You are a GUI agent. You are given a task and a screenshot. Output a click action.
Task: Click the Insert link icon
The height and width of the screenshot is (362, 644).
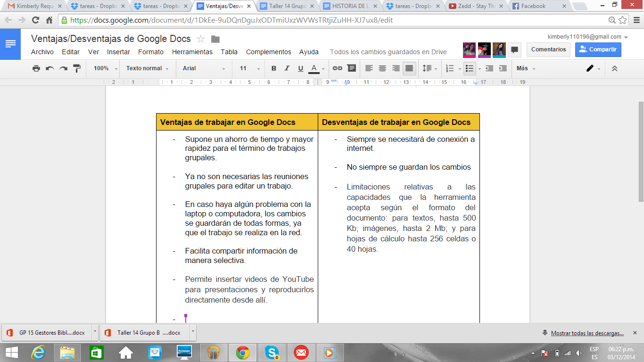click(338, 68)
